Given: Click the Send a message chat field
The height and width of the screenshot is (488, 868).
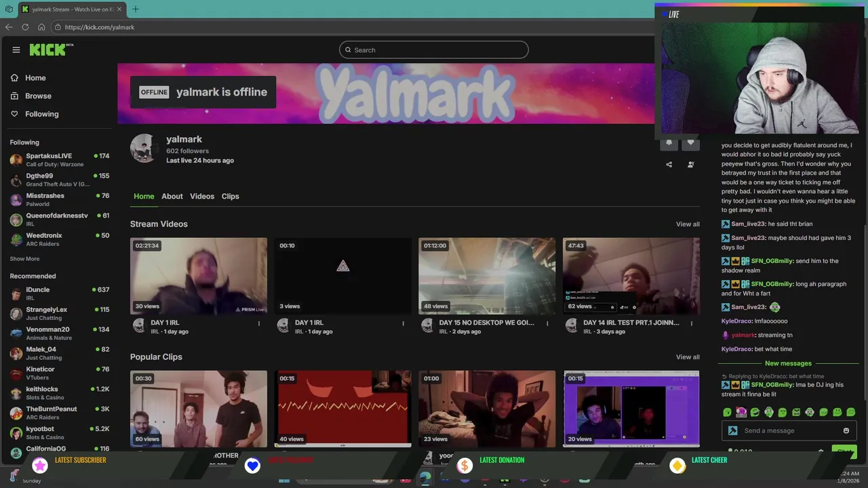Looking at the screenshot, I should click(790, 430).
